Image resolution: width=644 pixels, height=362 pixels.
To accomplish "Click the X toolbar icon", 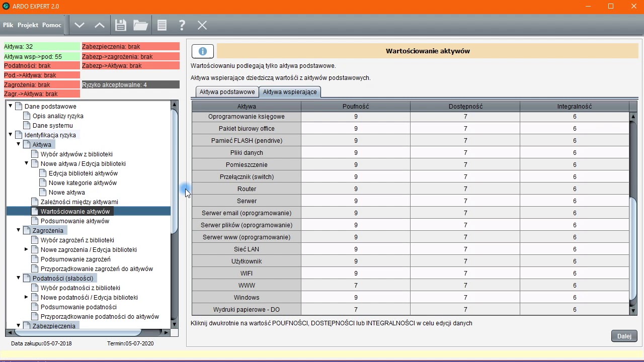I will click(202, 25).
